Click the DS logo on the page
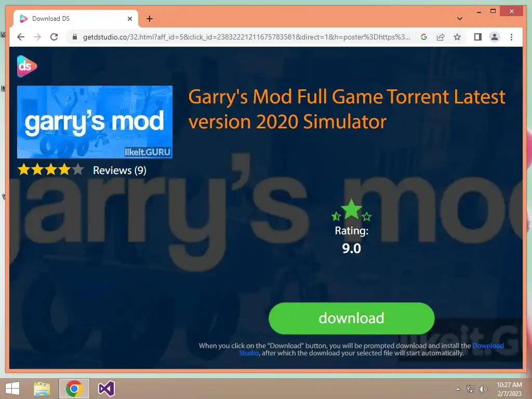The height and width of the screenshot is (399, 532). click(x=27, y=66)
